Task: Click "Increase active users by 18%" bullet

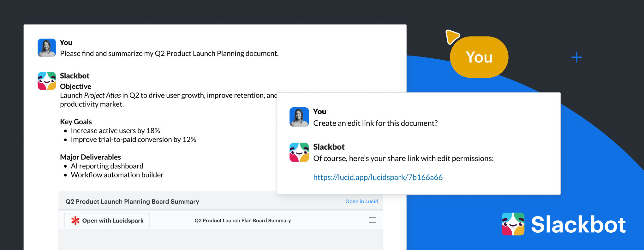Action: (x=116, y=131)
